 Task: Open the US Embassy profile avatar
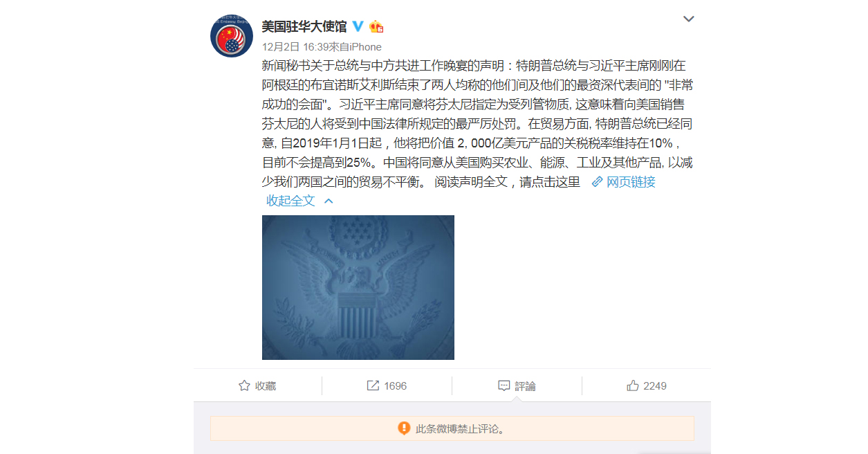(x=232, y=35)
